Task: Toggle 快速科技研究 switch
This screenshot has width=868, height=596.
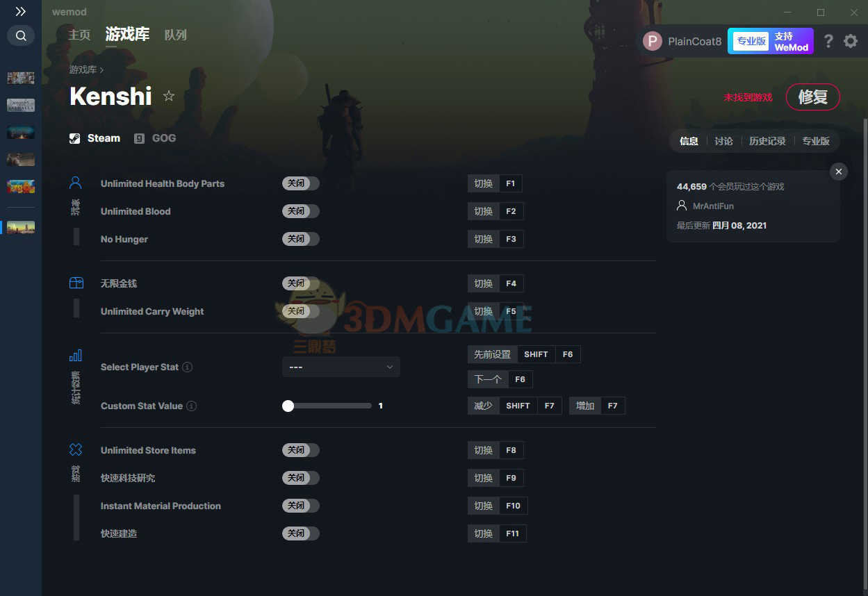Action: pos(301,478)
